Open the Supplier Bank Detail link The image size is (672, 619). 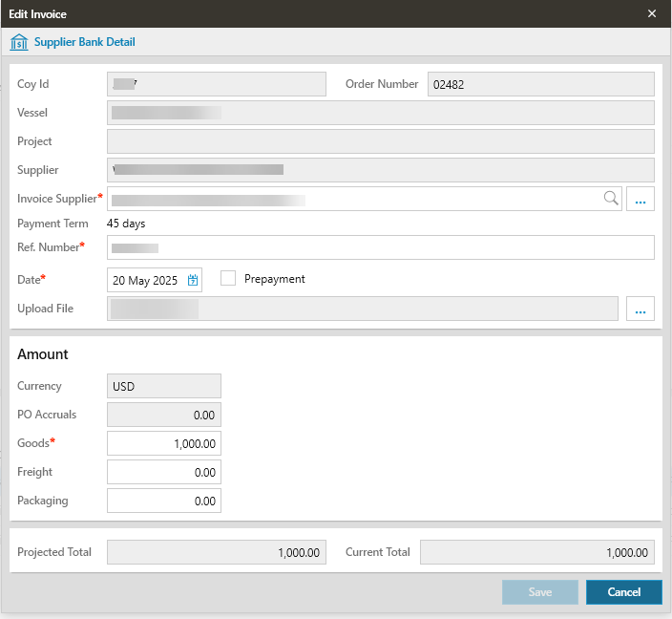[84, 42]
